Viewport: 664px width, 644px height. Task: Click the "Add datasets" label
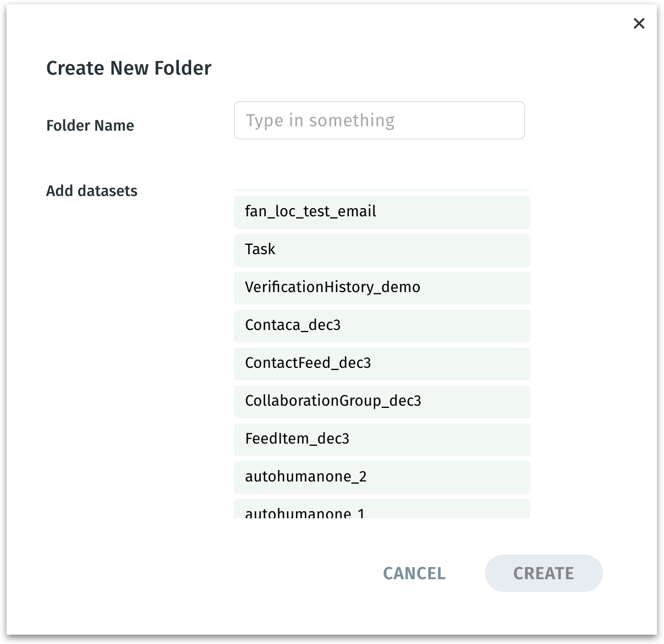click(92, 191)
